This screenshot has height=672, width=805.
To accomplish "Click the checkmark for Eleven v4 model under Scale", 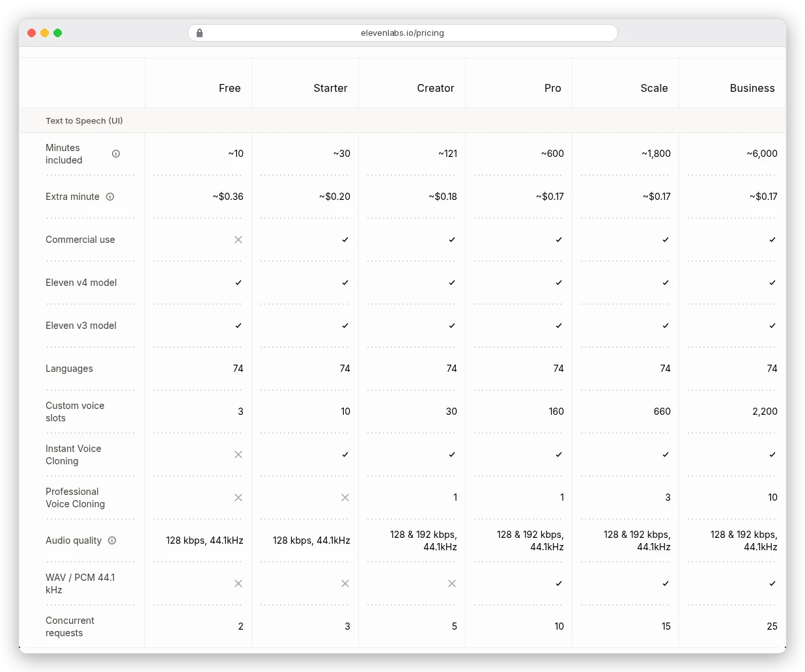I will [x=666, y=283].
